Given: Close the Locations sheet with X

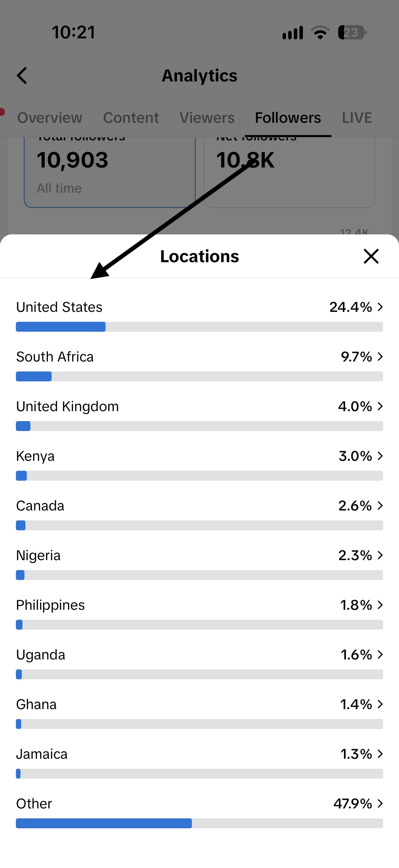Looking at the screenshot, I should pyautogui.click(x=371, y=256).
